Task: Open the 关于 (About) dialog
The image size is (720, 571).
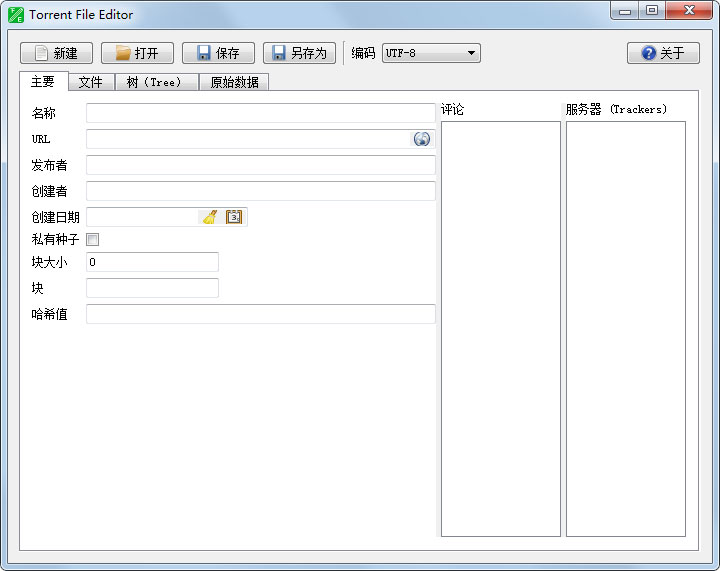Action: click(663, 53)
